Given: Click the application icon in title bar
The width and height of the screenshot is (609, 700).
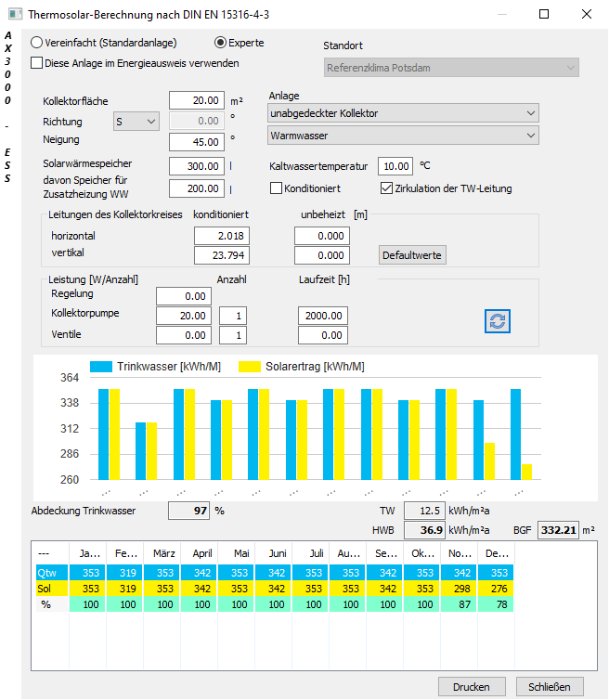Looking at the screenshot, I should [x=15, y=14].
